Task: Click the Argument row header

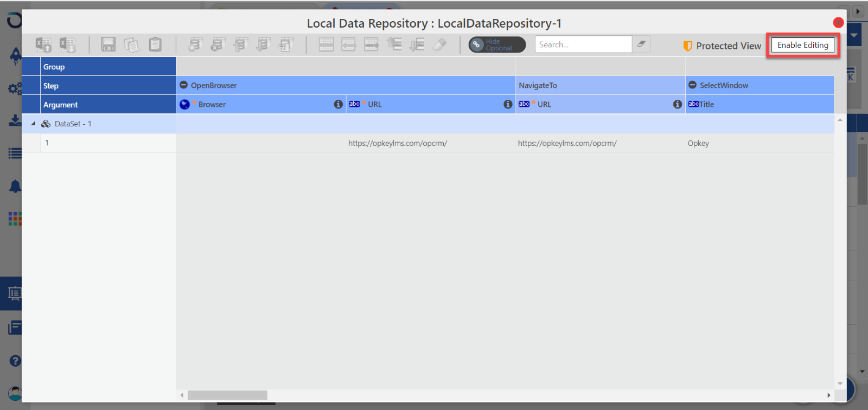Action: [108, 105]
